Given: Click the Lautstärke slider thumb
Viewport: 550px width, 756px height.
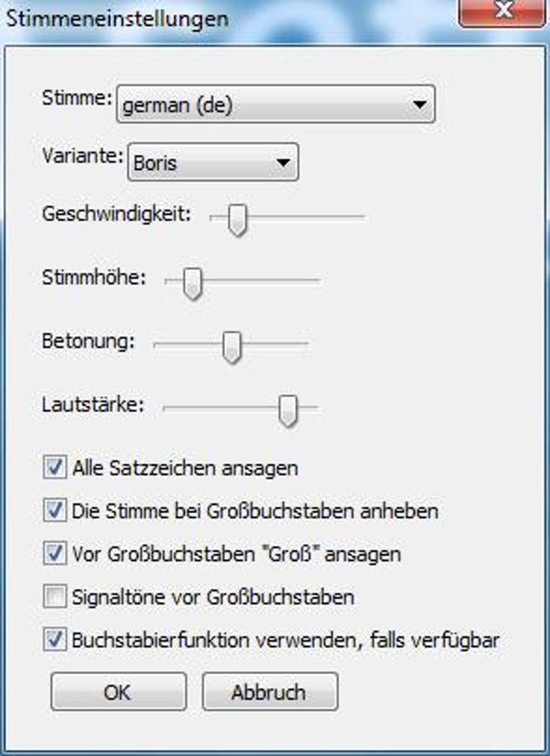Looking at the screenshot, I should coord(288,411).
